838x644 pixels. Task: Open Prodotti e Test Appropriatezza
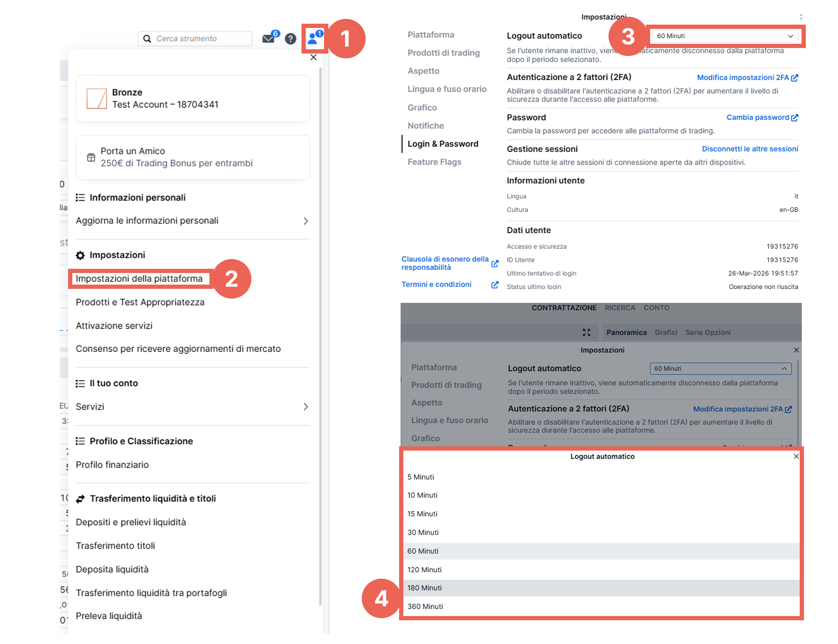point(140,302)
